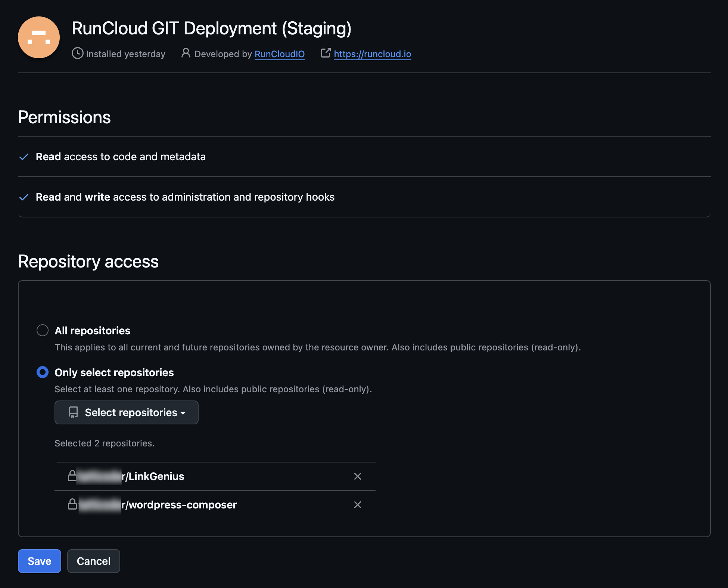Click the external link icon before runcloud.io
This screenshot has width=728, height=588.
pos(326,53)
